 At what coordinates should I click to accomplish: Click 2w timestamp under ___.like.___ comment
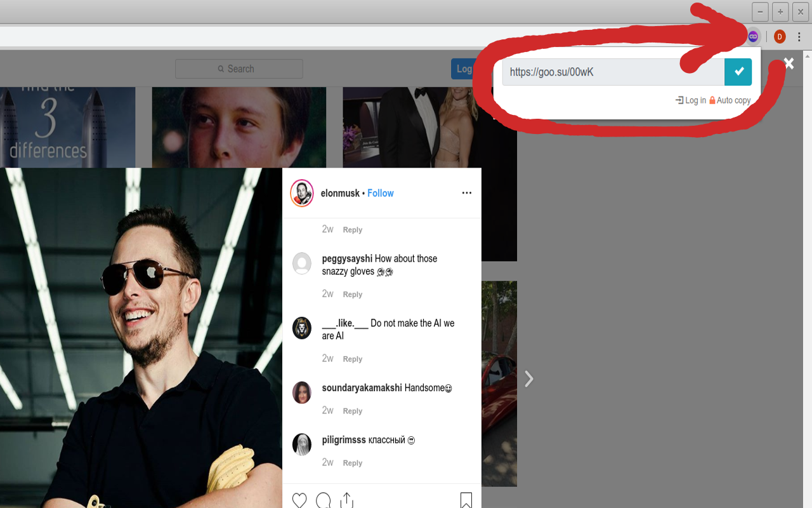click(x=327, y=359)
